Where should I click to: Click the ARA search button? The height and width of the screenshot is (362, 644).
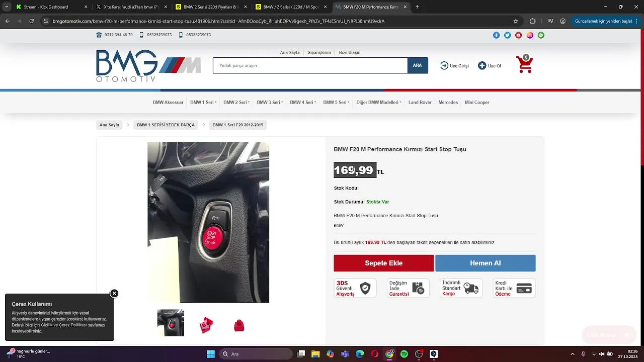click(418, 65)
